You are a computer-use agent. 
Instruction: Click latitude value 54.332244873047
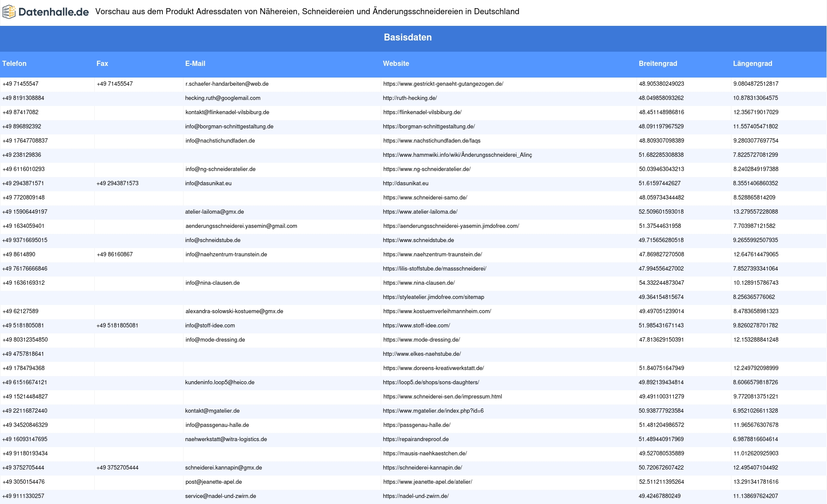pos(662,283)
